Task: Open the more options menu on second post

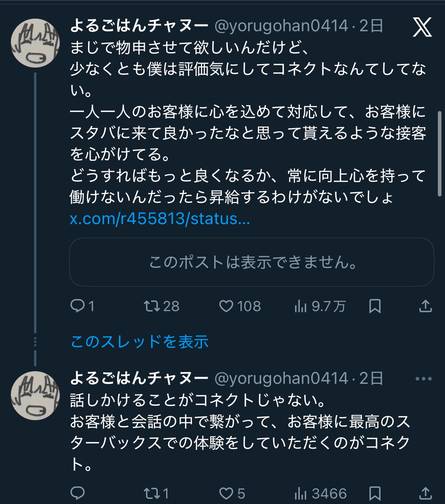Action: 423,379
